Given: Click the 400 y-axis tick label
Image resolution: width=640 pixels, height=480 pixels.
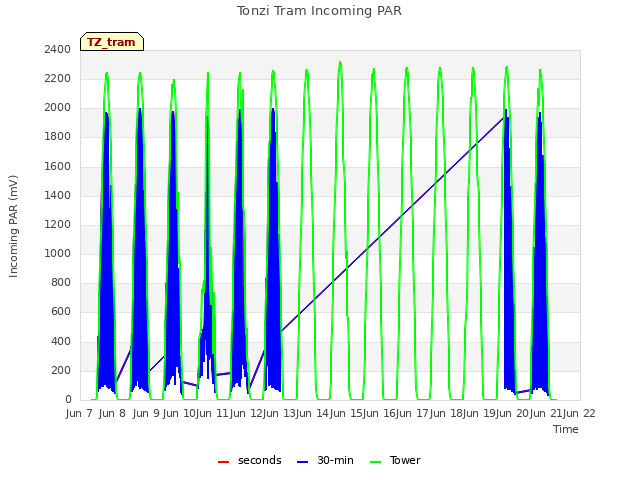Looking at the screenshot, I should tap(61, 341).
